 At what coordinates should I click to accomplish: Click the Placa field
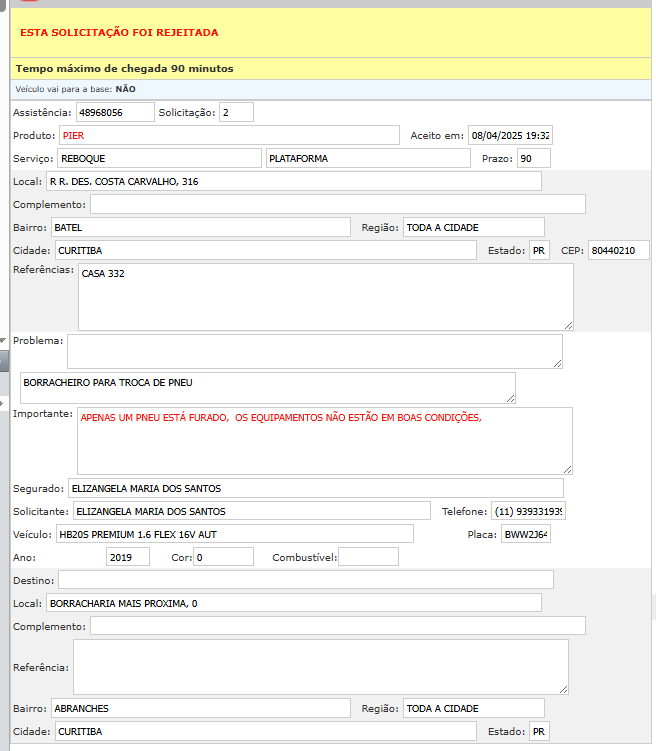tap(525, 534)
